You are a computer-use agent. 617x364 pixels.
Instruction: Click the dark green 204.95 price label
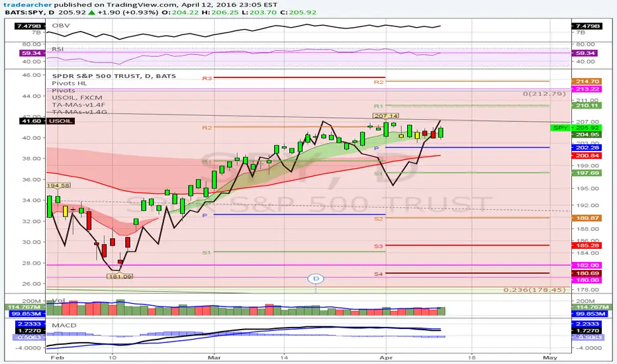tap(587, 134)
